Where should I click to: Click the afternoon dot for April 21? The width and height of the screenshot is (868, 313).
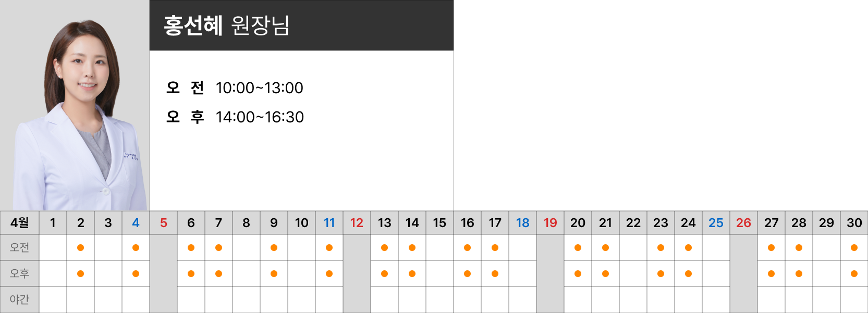click(x=605, y=274)
